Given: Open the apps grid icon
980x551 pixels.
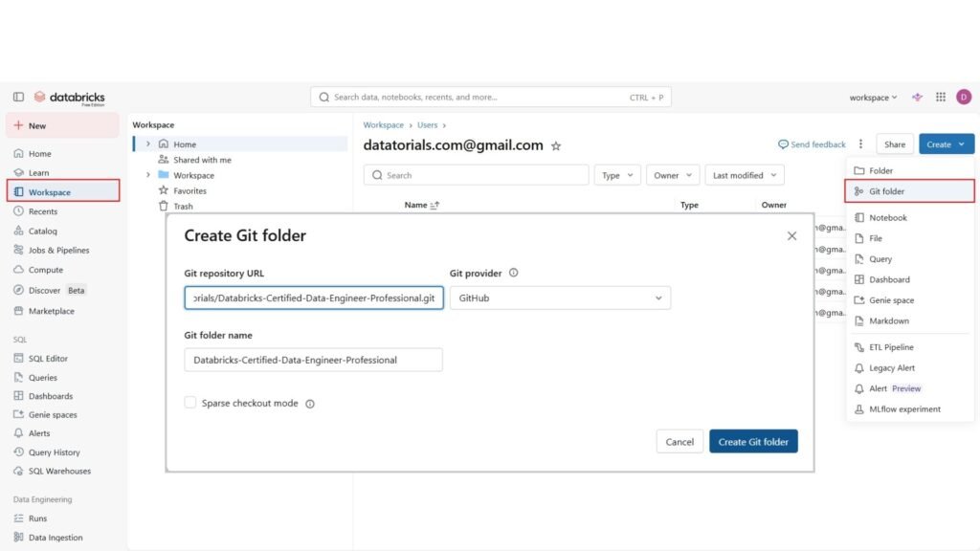Looking at the screenshot, I should point(941,97).
